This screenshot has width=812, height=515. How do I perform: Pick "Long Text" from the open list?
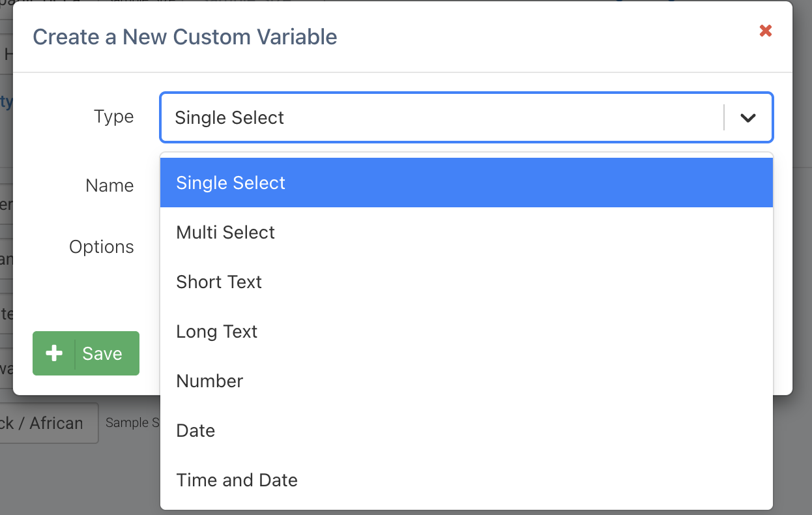click(216, 331)
